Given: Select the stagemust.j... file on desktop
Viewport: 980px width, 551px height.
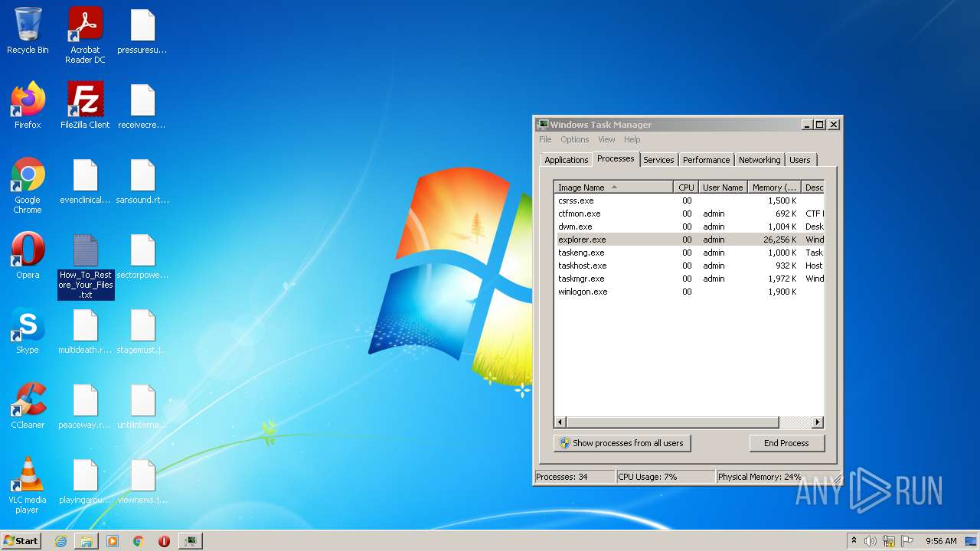Looking at the screenshot, I should [142, 331].
